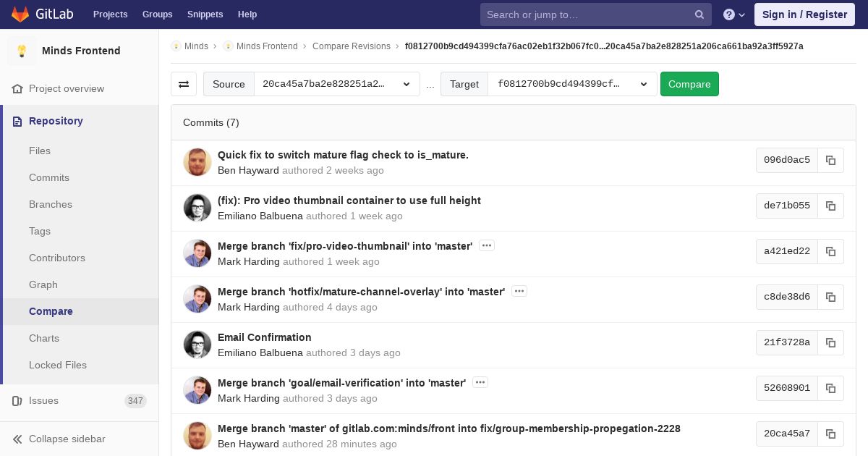Open Emiliano Balbuena avatar on Email Confirmation commit
Viewport: 868px width, 456px height.
click(197, 345)
